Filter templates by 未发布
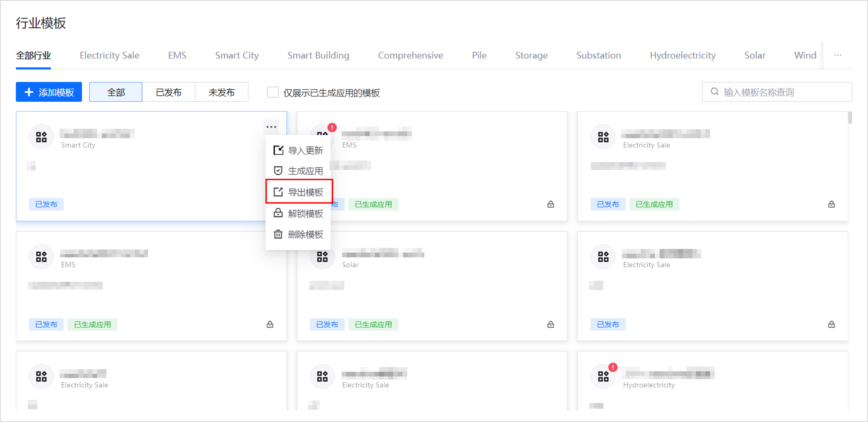 [x=221, y=92]
